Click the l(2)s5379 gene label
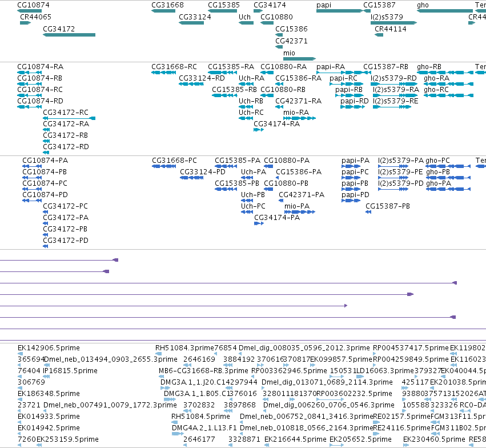 coord(387,17)
